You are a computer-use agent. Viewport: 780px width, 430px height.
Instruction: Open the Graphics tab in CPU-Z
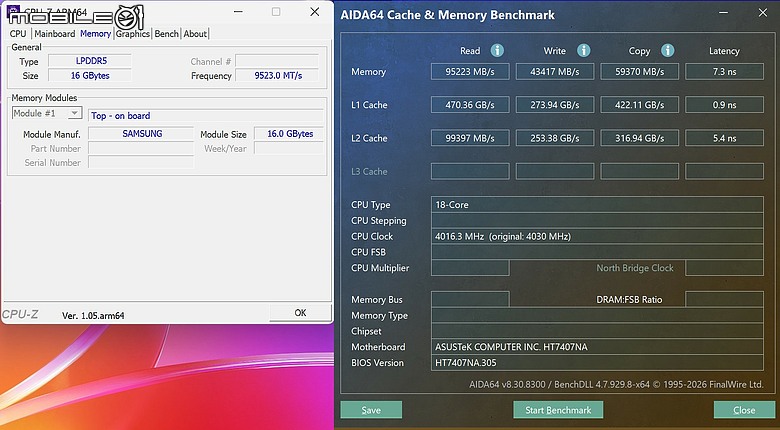click(x=133, y=33)
